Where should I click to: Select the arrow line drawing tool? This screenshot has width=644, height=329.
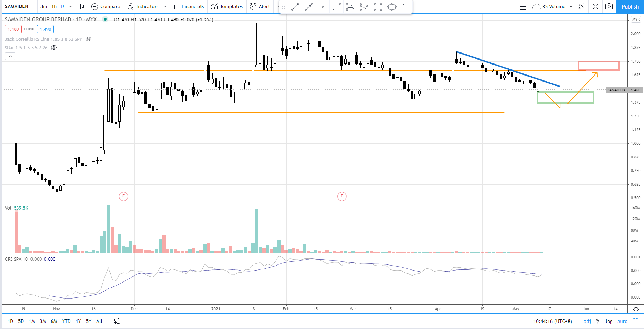[309, 7]
